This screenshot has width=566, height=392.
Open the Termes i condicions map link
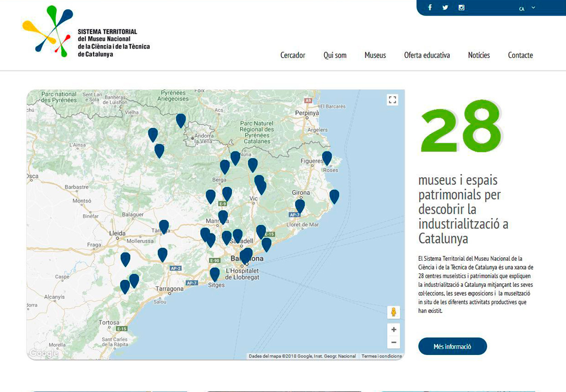(381, 356)
